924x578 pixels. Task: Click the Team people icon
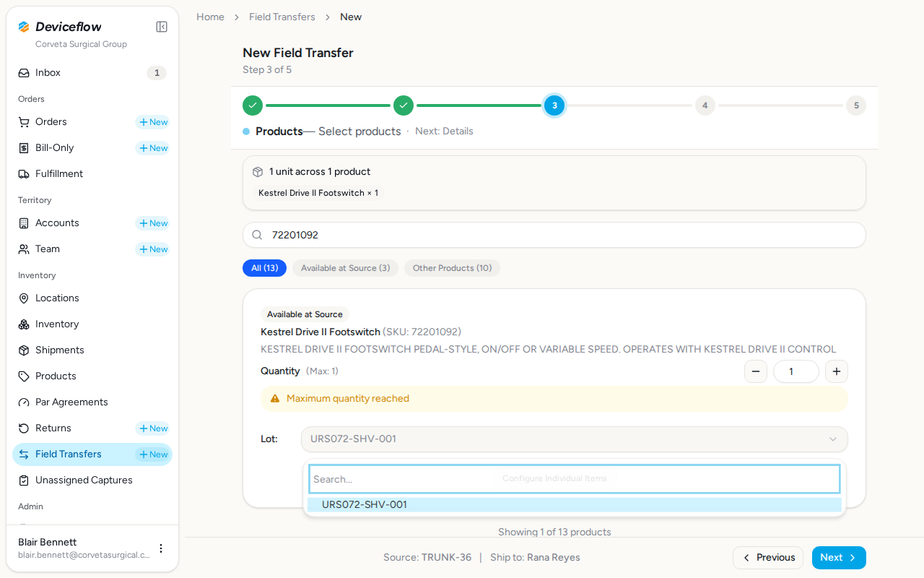24,249
